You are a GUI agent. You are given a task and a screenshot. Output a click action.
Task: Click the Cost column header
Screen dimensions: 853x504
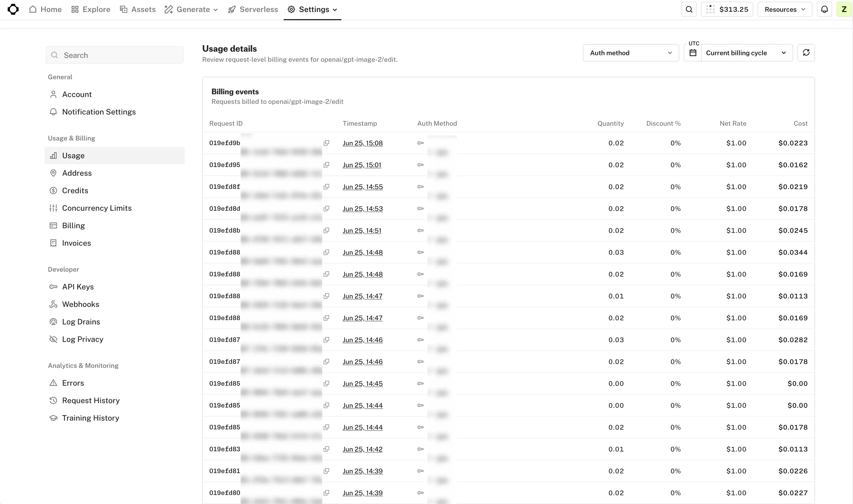[800, 123]
